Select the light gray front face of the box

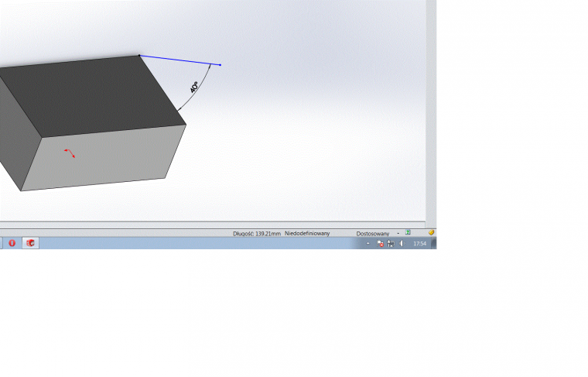click(103, 158)
